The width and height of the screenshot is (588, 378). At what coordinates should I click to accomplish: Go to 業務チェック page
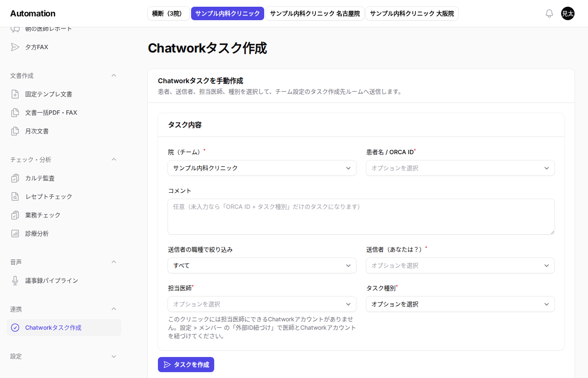pos(64,215)
